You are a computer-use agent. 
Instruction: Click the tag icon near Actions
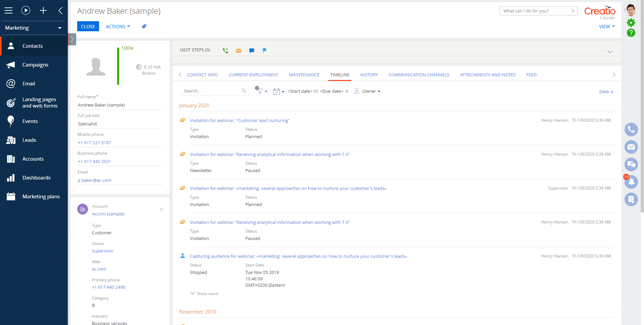pos(144,26)
